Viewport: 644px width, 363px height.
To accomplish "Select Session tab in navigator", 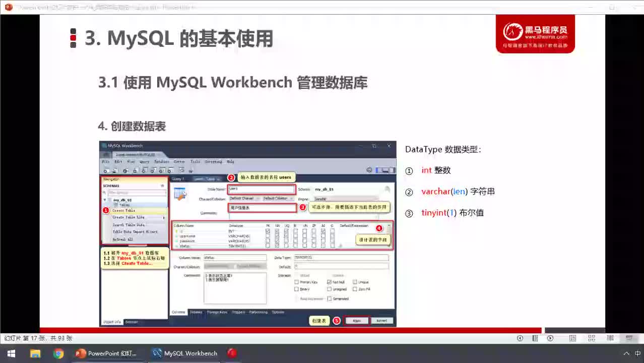I will point(132,322).
